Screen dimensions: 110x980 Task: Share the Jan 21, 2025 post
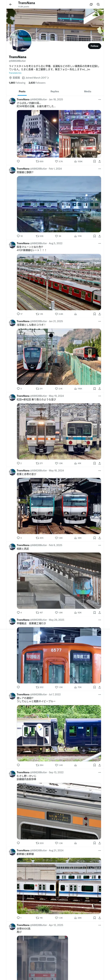99,388
